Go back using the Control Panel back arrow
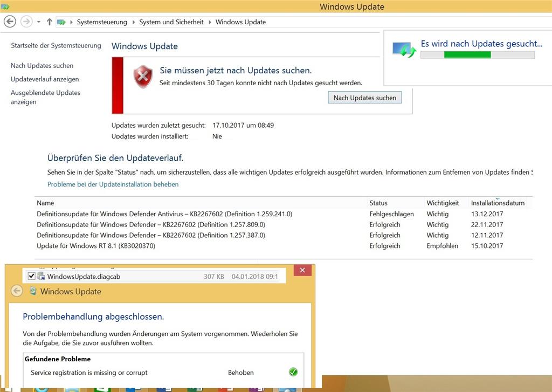 [x=10, y=22]
